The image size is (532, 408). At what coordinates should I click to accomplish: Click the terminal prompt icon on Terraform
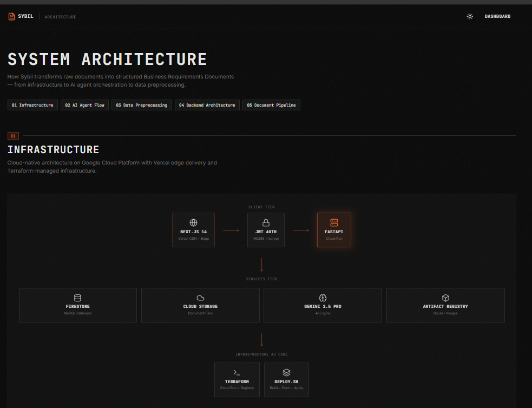(237, 372)
